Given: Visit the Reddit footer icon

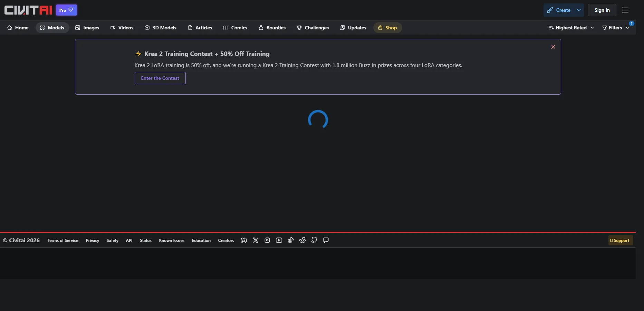Looking at the screenshot, I should pos(302,241).
